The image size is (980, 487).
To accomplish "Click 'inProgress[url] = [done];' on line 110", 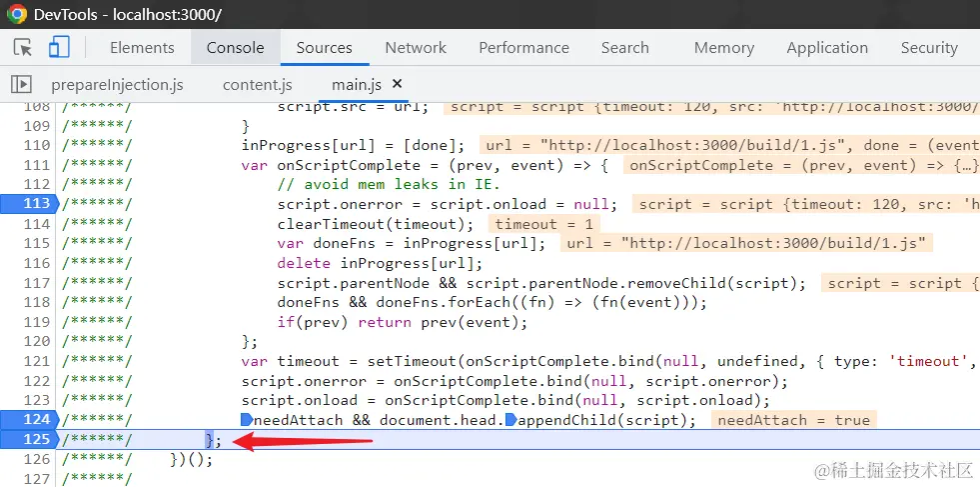I will point(353,146).
